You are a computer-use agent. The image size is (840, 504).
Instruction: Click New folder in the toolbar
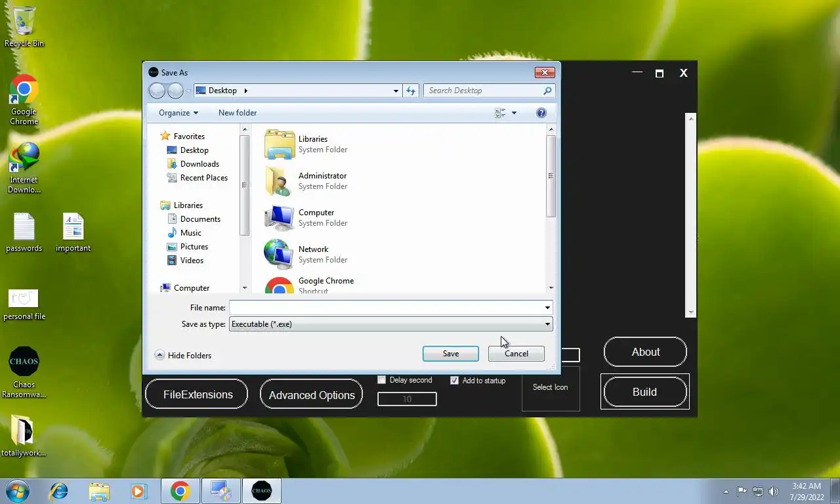point(238,113)
